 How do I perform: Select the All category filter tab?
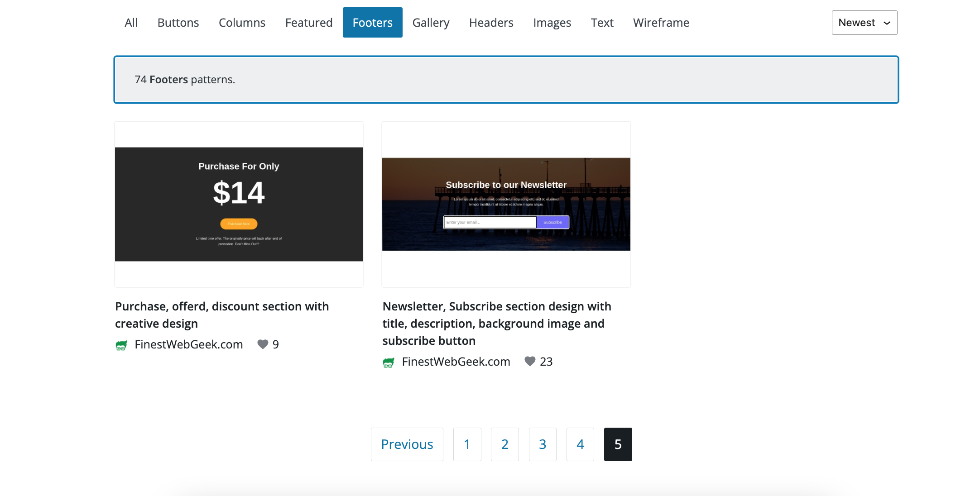point(130,22)
